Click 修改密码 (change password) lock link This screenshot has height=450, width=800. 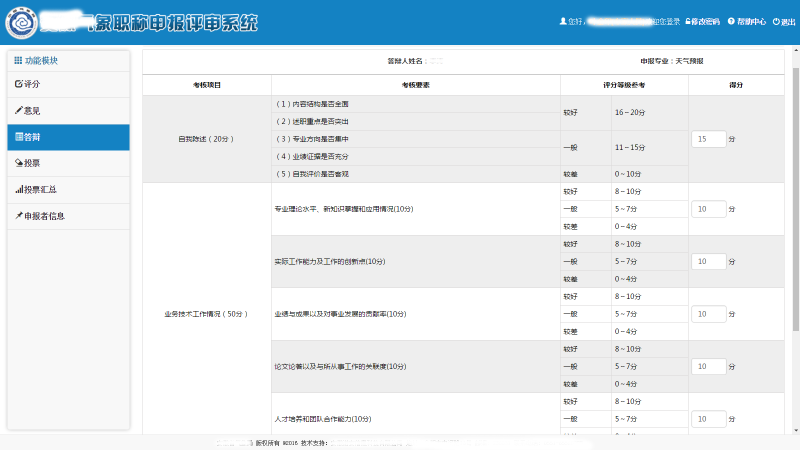point(702,21)
